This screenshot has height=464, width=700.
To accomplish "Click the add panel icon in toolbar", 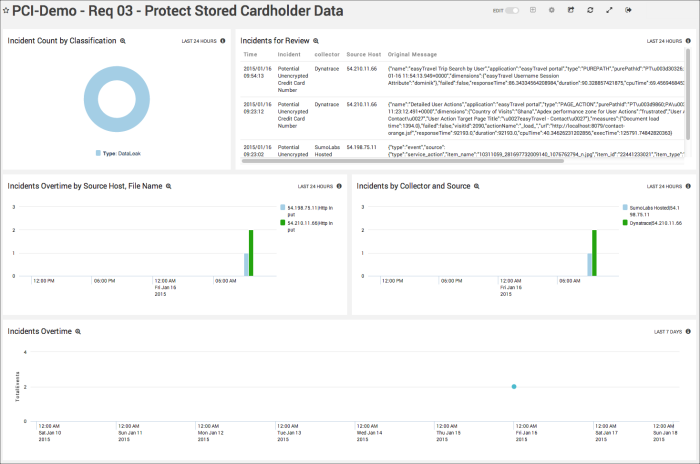I will tap(532, 10).
